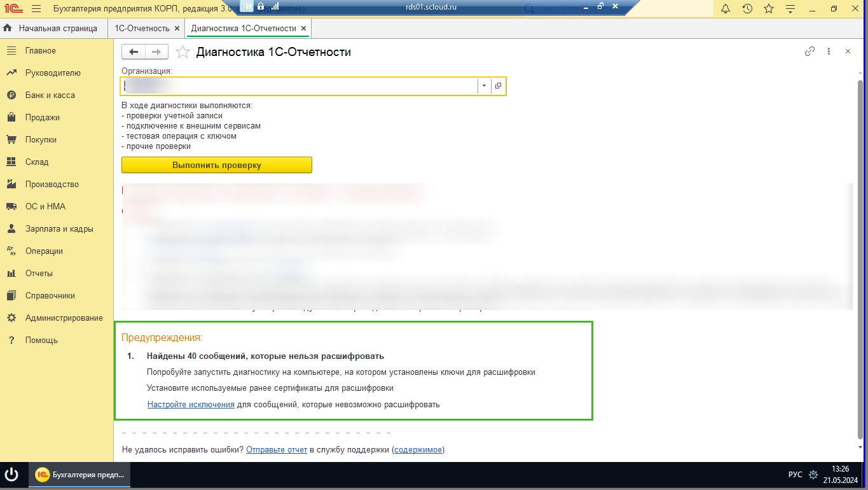Click the RDP connection bar lock icon

(261, 6)
